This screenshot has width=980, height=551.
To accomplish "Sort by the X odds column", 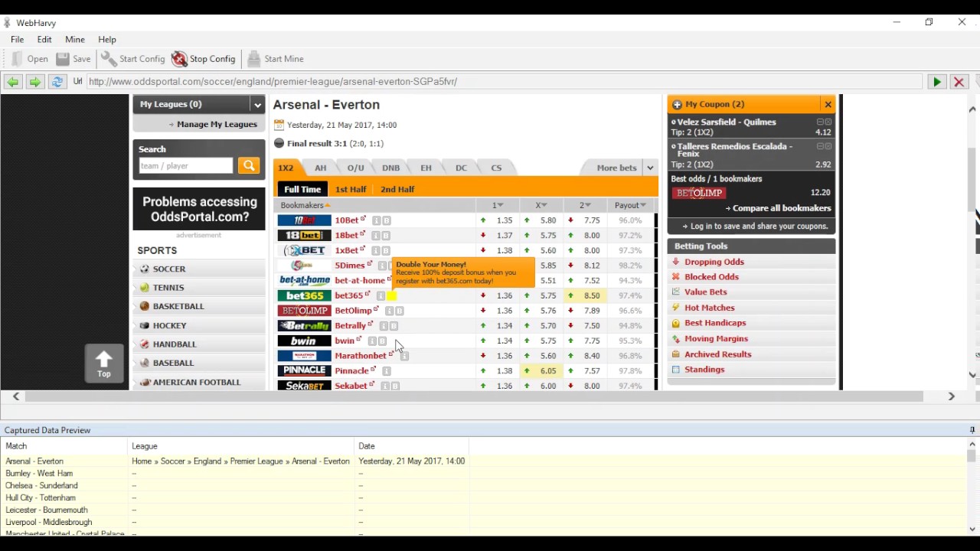I will pos(541,205).
